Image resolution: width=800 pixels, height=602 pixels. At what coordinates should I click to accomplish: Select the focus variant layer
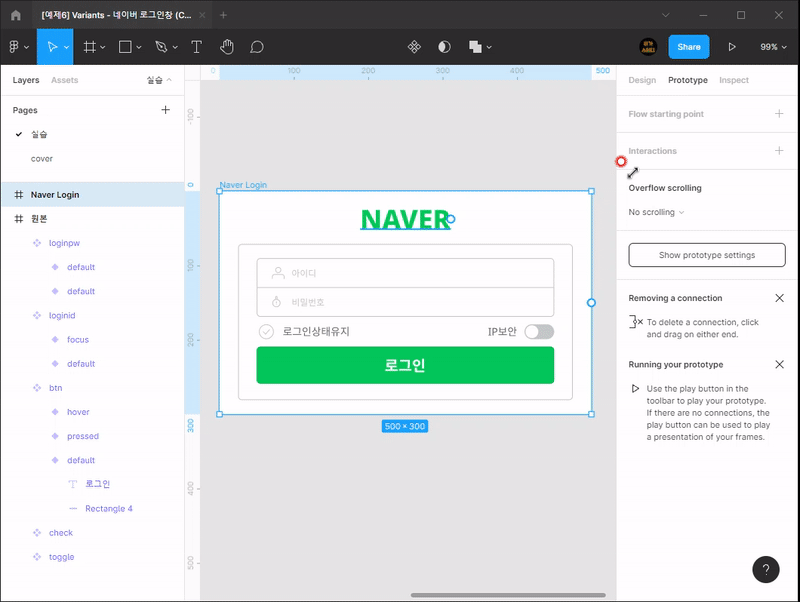(92, 340)
